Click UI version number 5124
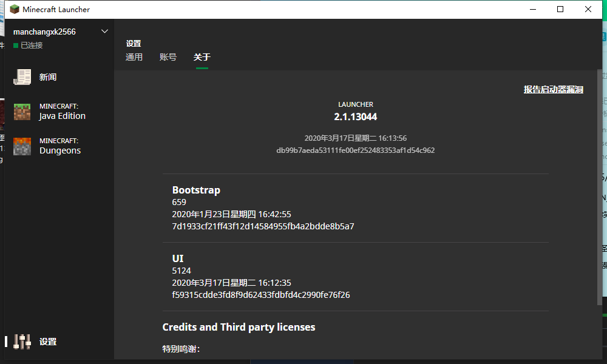The image size is (607, 364). coord(181,271)
